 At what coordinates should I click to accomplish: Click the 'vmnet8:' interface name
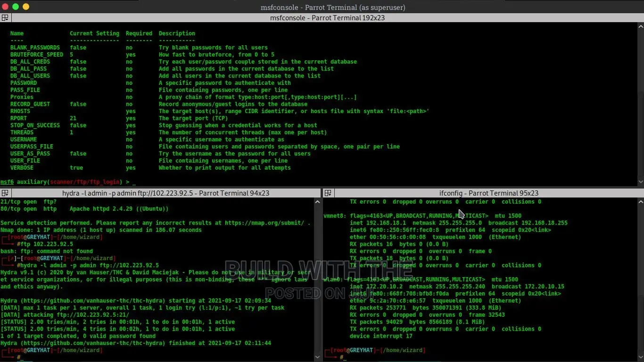point(335,216)
